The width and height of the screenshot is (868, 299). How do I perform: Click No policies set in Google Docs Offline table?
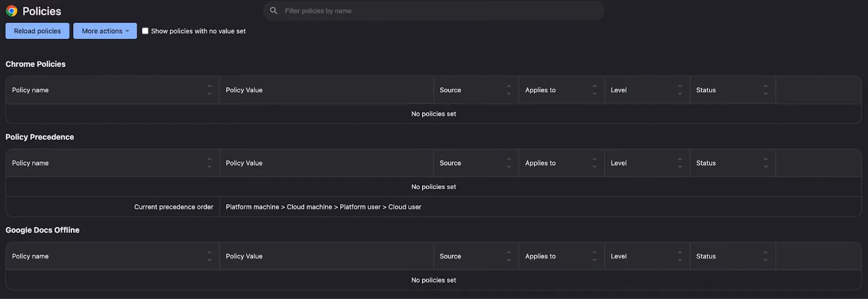pyautogui.click(x=433, y=280)
